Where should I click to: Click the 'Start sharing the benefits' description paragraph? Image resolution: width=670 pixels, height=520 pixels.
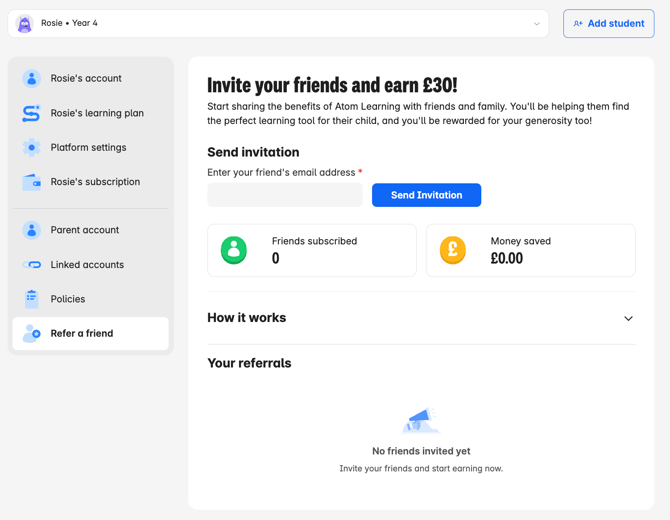pyautogui.click(x=418, y=114)
